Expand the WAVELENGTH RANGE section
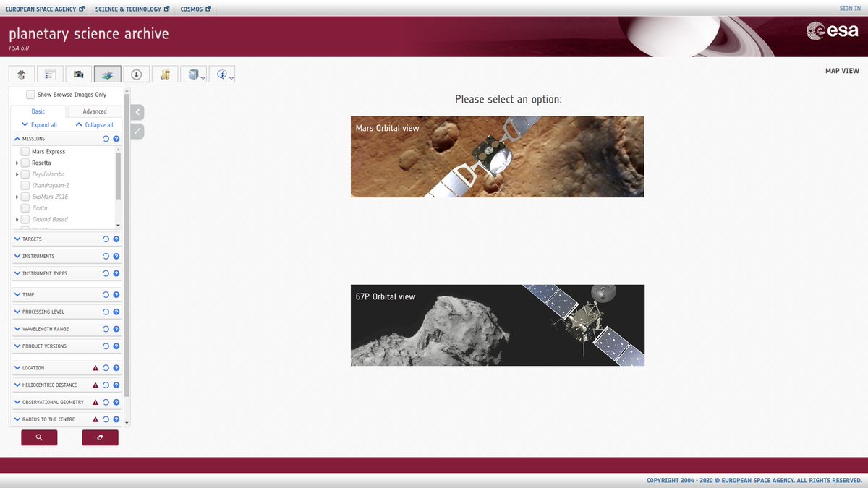The image size is (868, 488). tap(17, 328)
